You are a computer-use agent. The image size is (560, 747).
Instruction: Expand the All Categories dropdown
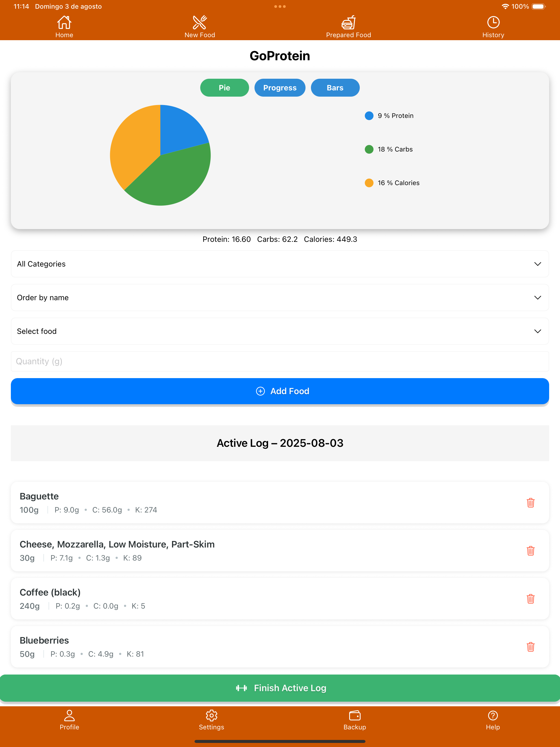coord(280,264)
